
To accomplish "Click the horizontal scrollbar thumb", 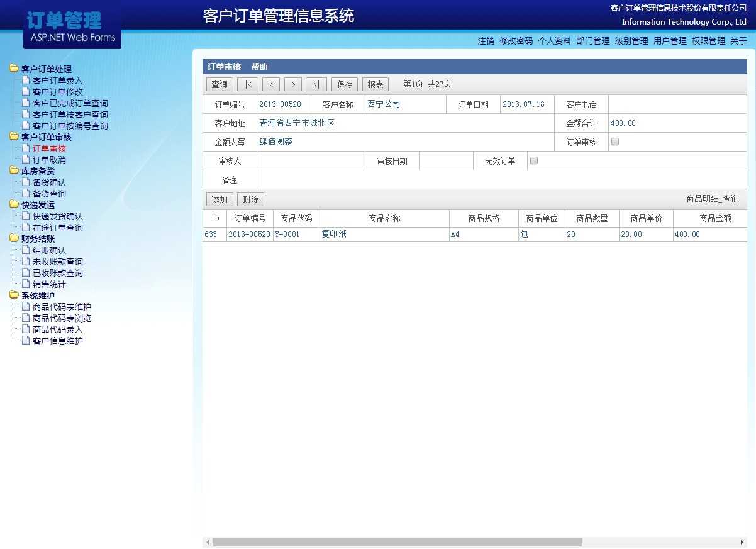I will (x=397, y=542).
